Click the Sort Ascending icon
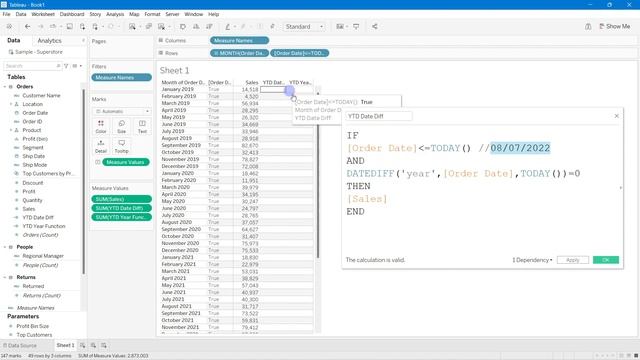This screenshot has height=360, width=640. pyautogui.click(x=196, y=27)
